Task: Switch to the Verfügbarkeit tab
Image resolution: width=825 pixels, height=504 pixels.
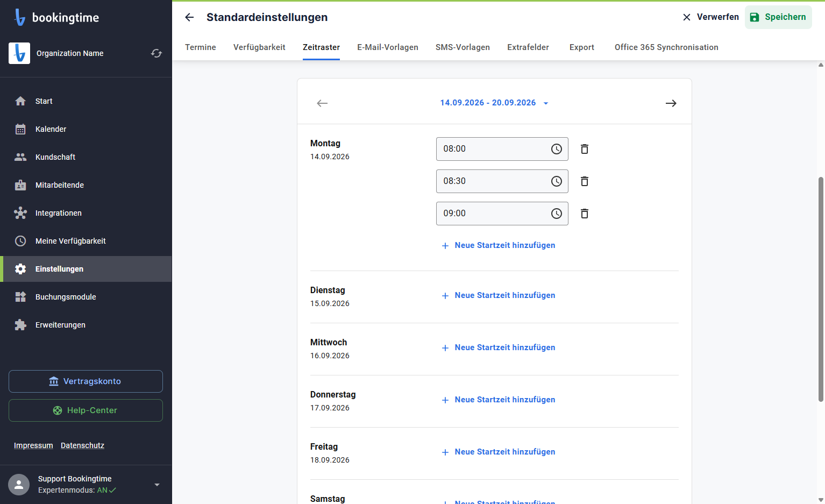Action: click(x=259, y=47)
